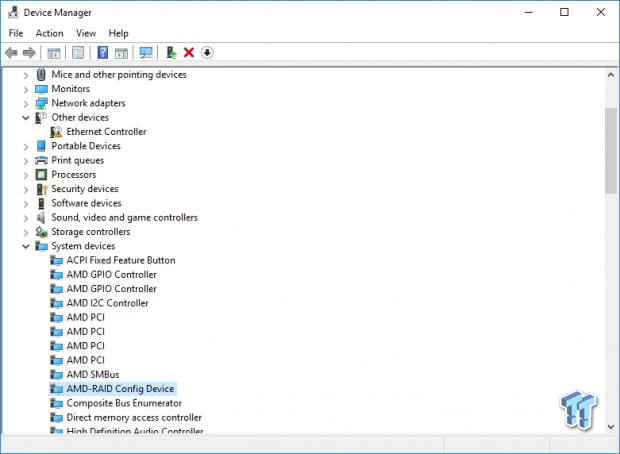The image size is (620, 454).
Task: Maximize the Device Manager window
Action: point(564,12)
